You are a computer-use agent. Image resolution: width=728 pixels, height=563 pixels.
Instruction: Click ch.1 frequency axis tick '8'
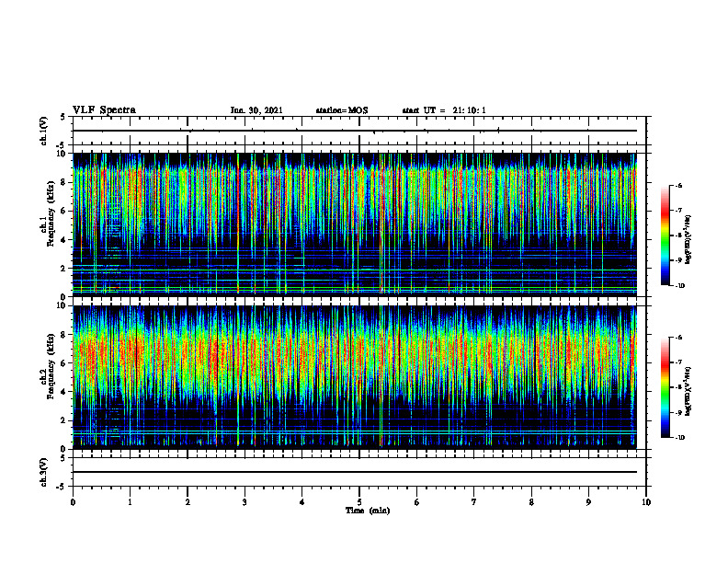click(x=64, y=182)
